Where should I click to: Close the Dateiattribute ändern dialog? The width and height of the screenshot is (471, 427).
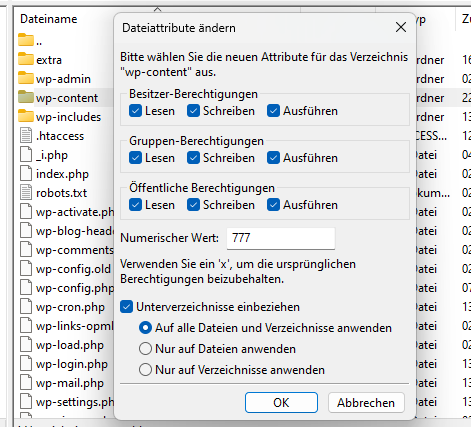click(x=401, y=27)
